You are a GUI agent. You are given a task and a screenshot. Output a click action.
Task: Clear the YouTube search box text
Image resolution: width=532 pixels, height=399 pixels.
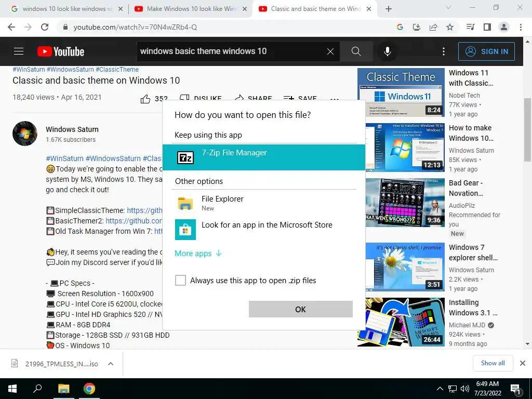(330, 51)
